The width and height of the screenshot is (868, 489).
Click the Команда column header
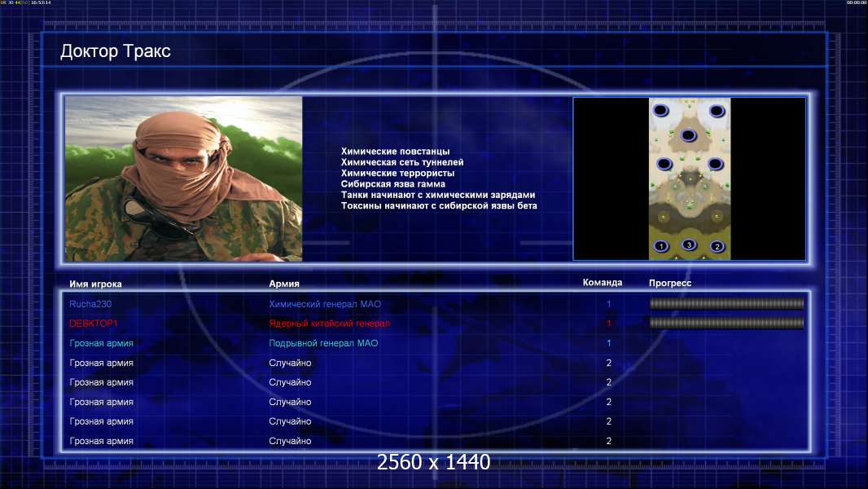(x=603, y=283)
